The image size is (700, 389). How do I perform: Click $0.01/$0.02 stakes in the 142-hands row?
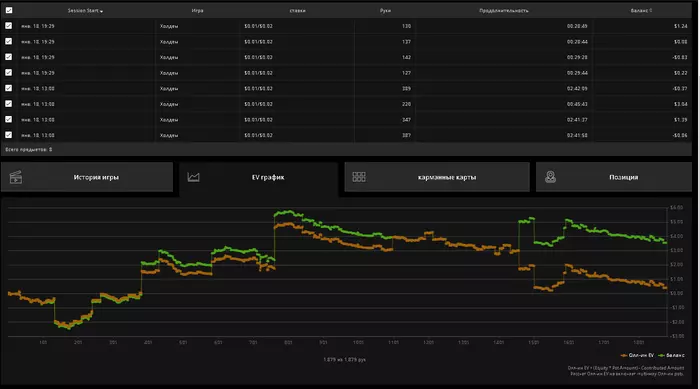tap(258, 58)
